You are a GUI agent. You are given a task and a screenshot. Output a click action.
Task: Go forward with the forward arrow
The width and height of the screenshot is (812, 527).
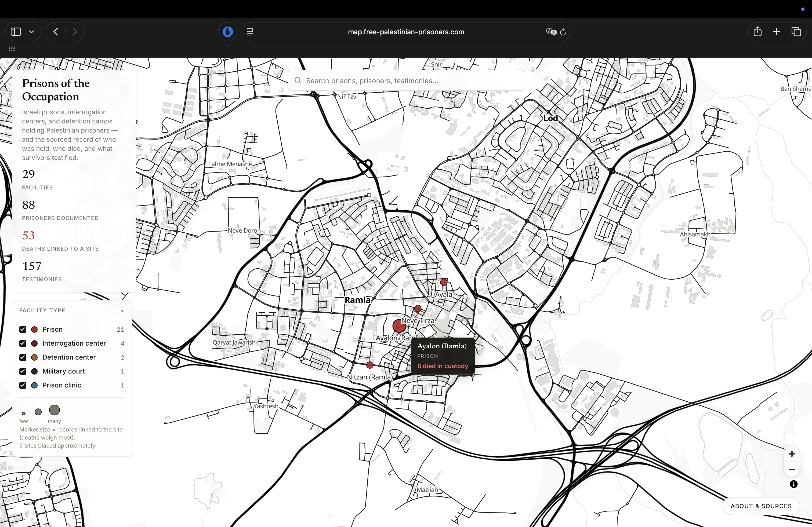75,32
